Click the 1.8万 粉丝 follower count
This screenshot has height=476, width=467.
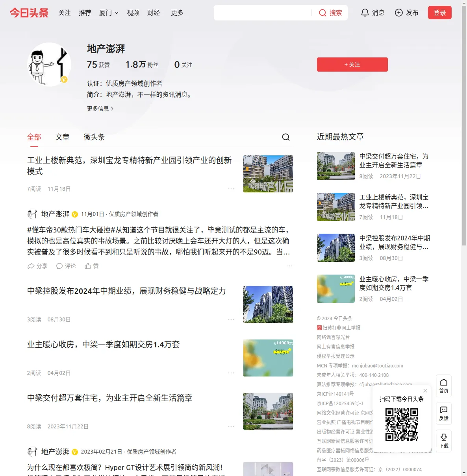click(x=142, y=65)
